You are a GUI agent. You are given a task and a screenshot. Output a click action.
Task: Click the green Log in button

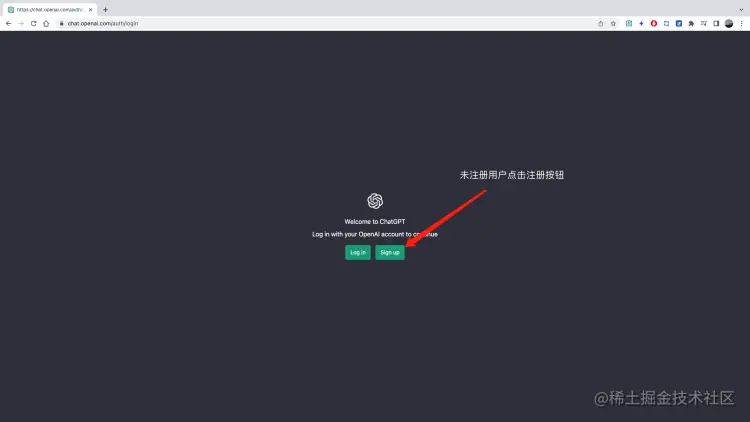tap(358, 253)
